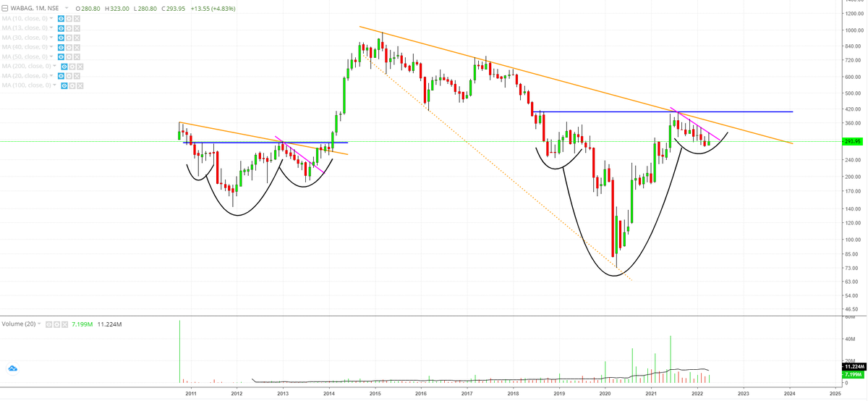Open the WABAG, 1M, NSE symbol dropdown arrow
Screen dimensions: 868x401
point(67,8)
